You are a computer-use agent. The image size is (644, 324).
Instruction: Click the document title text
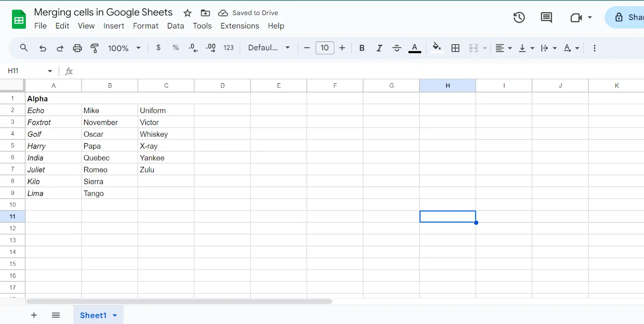[x=103, y=12]
